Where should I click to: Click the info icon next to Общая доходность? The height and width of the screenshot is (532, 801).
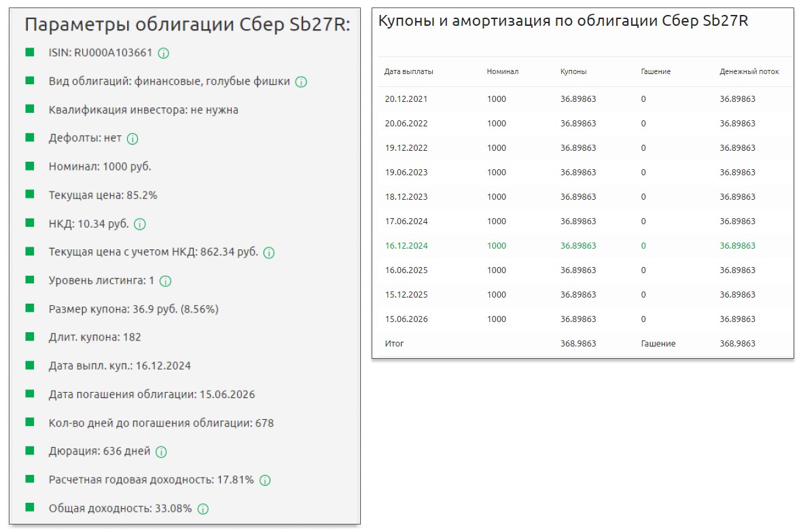203,509
